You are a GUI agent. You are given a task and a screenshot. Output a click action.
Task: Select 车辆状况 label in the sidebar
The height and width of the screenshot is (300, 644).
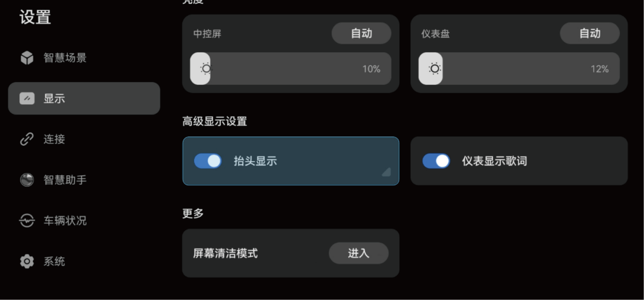(x=65, y=221)
